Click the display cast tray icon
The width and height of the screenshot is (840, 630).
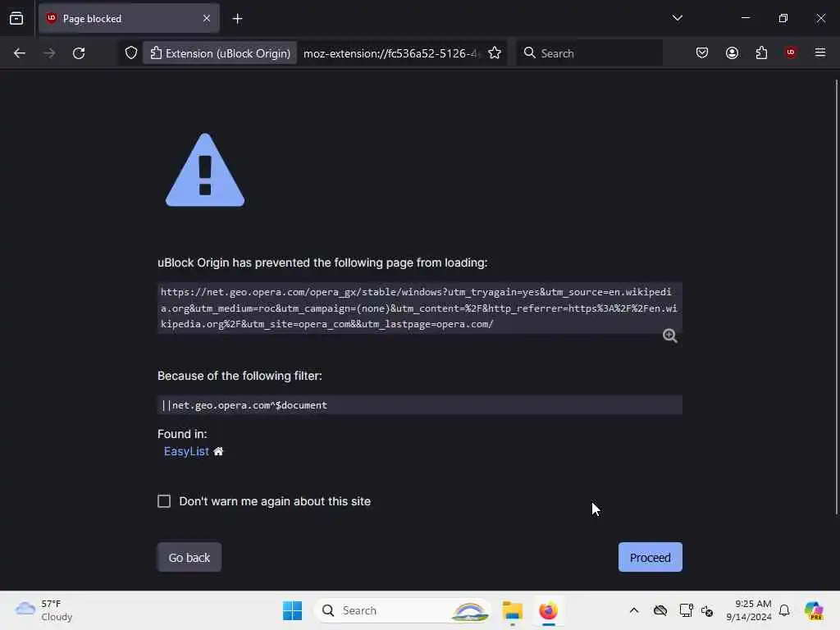pyautogui.click(x=686, y=610)
